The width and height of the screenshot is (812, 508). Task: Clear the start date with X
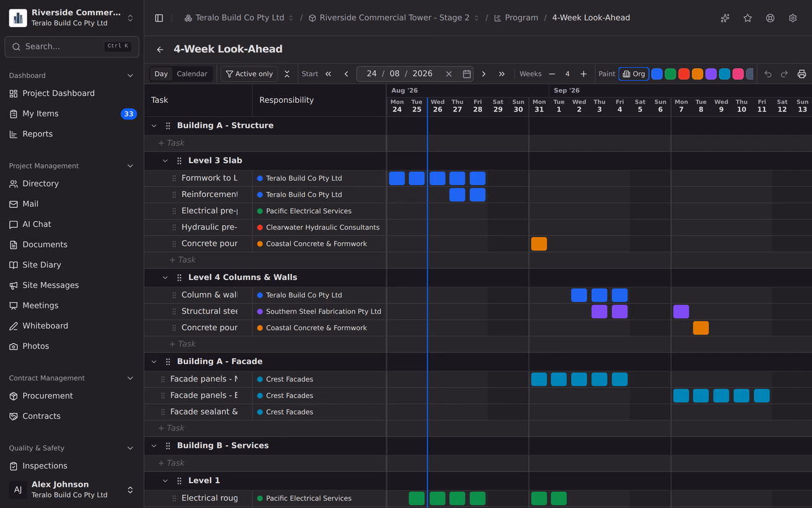(x=449, y=74)
